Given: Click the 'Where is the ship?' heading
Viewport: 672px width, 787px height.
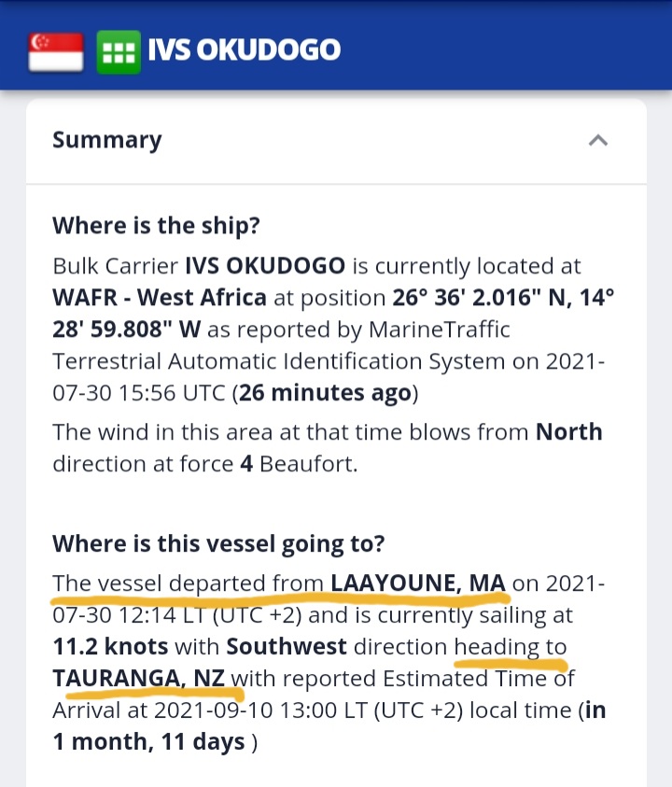Looking at the screenshot, I should (x=157, y=226).
